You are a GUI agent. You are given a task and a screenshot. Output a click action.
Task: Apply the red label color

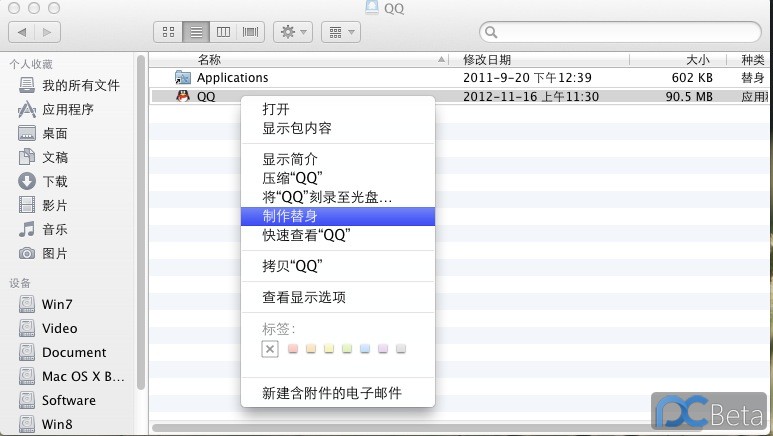click(x=293, y=349)
